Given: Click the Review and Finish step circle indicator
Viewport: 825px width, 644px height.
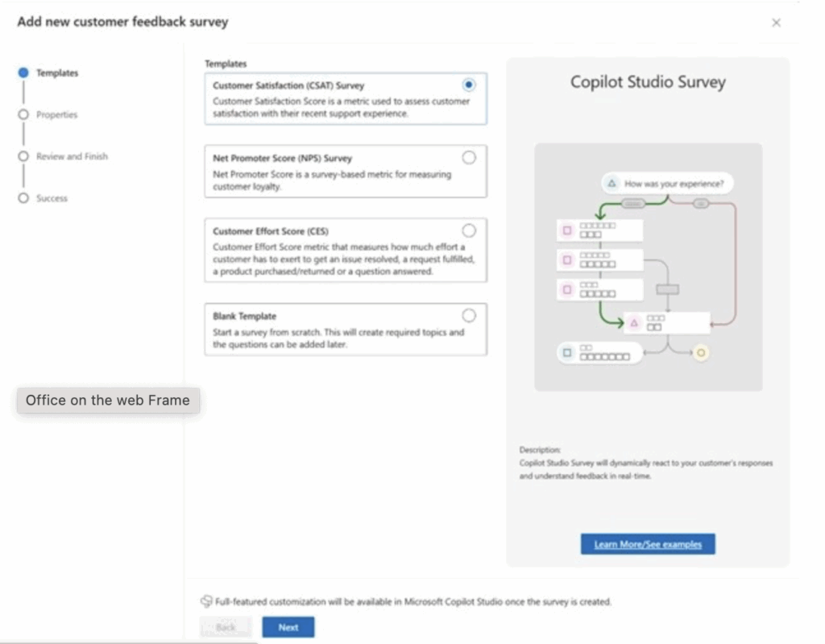Looking at the screenshot, I should (x=23, y=156).
